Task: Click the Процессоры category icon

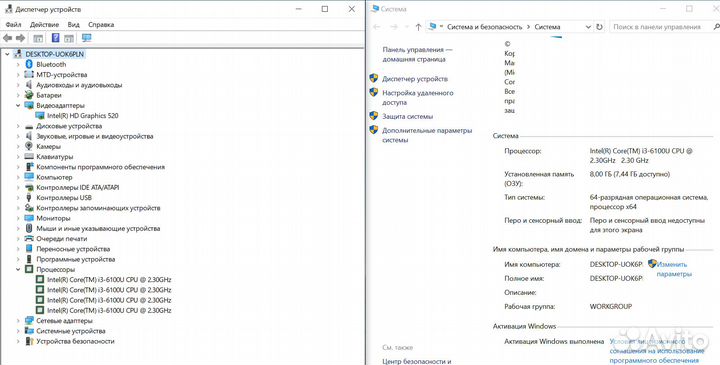Action: (29, 270)
